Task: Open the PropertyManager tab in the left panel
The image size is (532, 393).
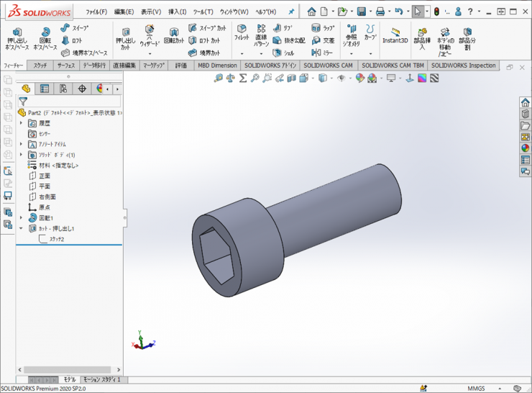Action: 45,89
